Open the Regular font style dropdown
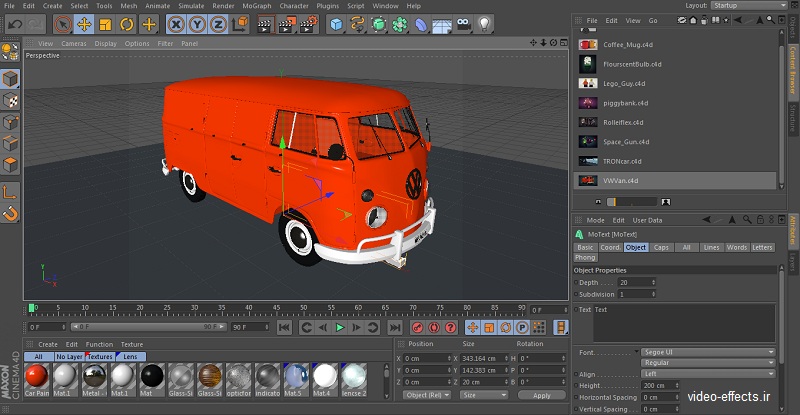 pos(708,363)
